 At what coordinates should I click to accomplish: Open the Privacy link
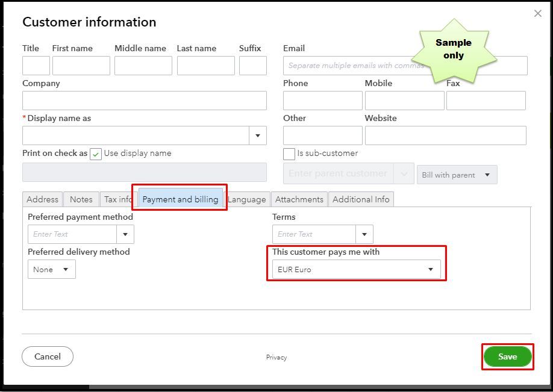[x=276, y=357]
